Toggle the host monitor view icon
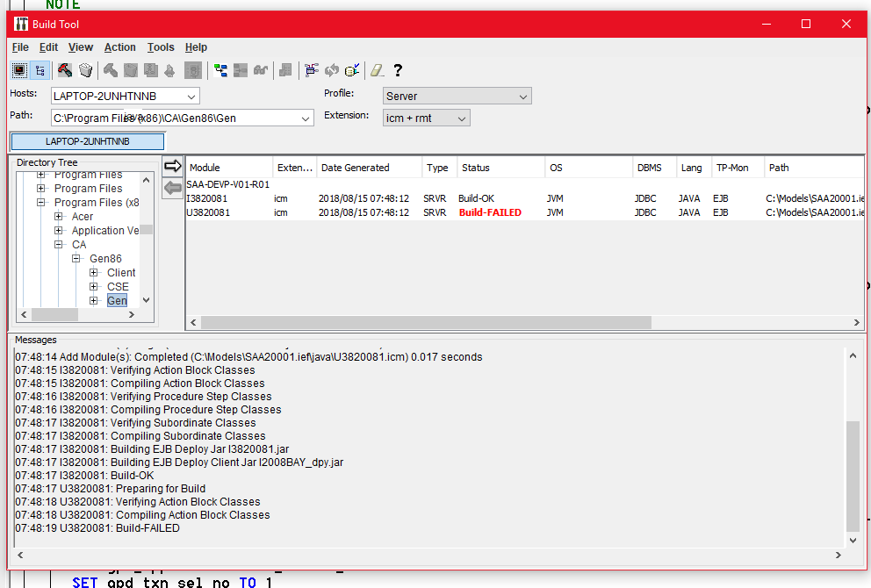The height and width of the screenshot is (588, 871). click(19, 70)
